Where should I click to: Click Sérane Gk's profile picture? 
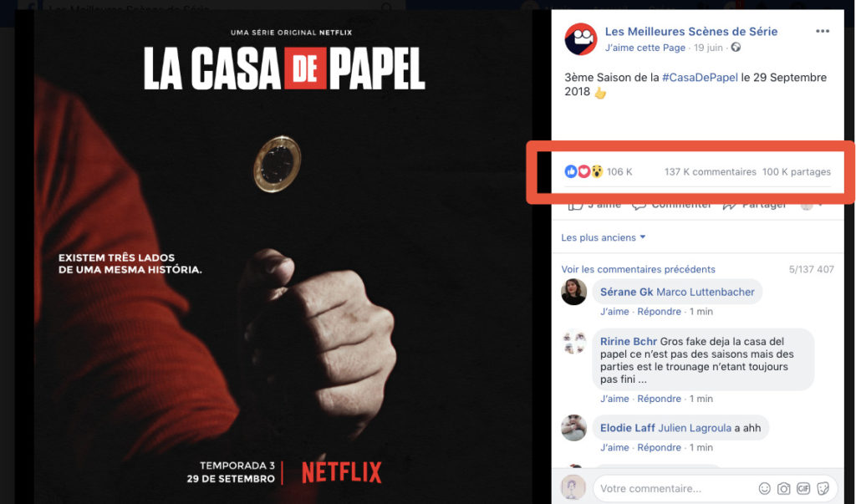(x=573, y=293)
